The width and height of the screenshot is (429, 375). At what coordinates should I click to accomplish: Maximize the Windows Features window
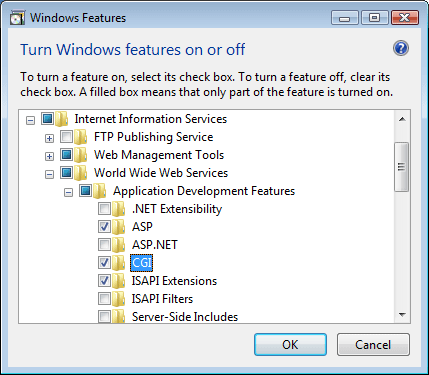pos(374,18)
